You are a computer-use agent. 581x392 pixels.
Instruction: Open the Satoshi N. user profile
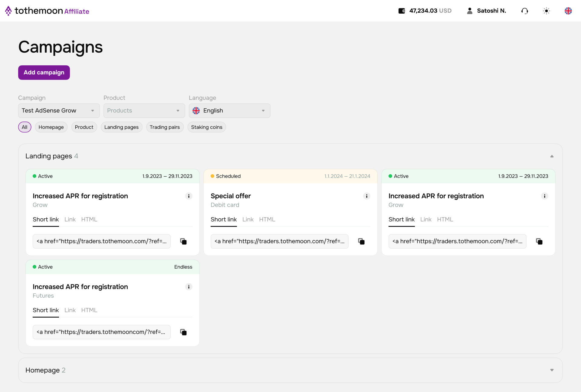point(486,11)
